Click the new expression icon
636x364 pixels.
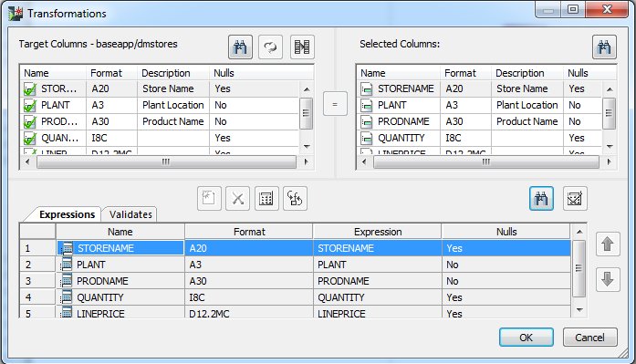pyautogui.click(x=209, y=199)
